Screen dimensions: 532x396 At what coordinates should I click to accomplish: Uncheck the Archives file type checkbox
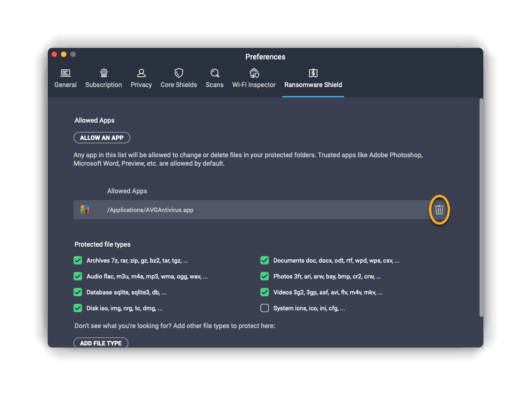(78, 260)
